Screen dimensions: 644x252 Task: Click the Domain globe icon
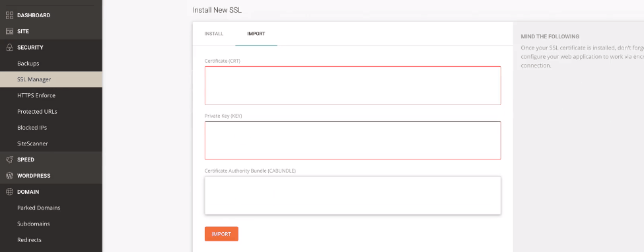[x=9, y=192]
